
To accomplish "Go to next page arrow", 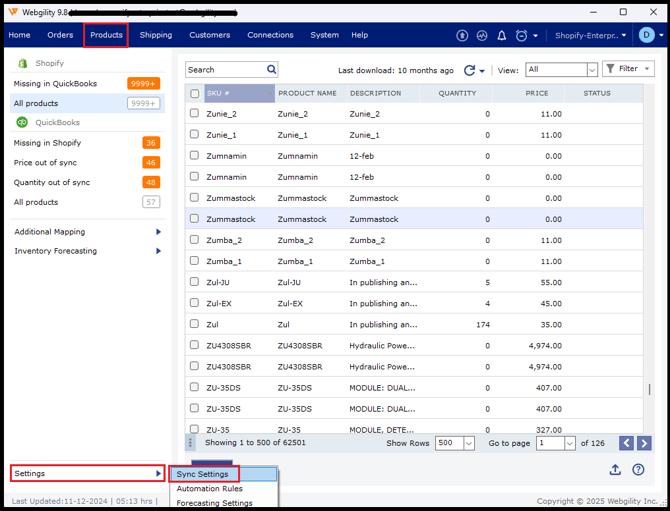I will click(644, 443).
